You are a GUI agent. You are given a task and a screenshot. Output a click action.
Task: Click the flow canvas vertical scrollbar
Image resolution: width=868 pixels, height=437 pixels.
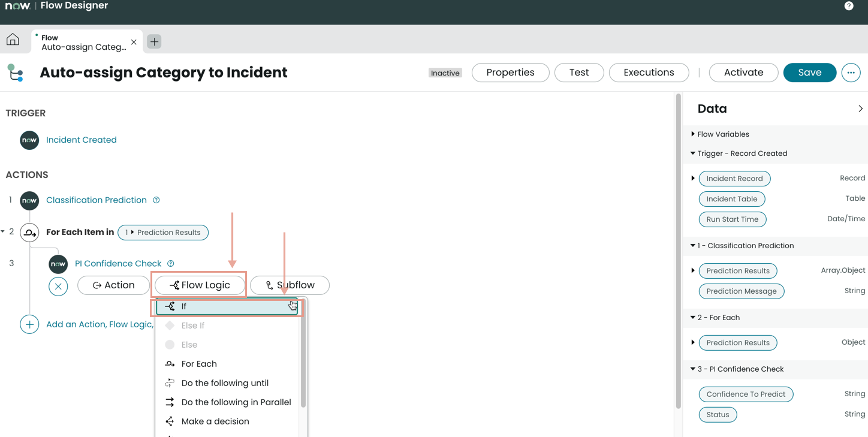click(x=679, y=252)
